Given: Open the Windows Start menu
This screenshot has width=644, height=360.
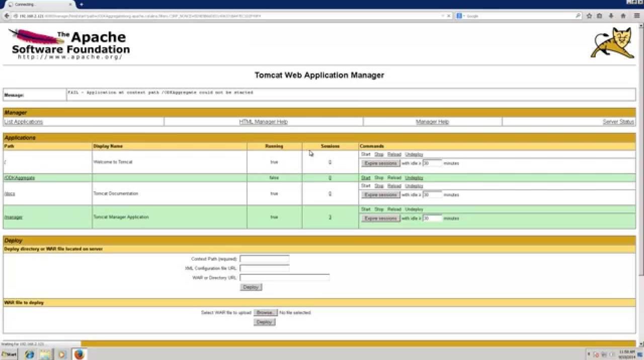Looking at the screenshot, I should click(x=9, y=354).
